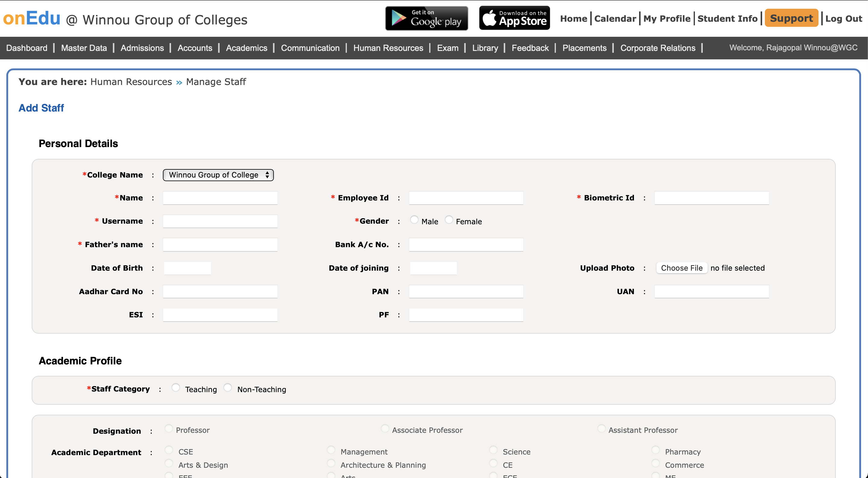The image size is (868, 478).
Task: Click the Human Resources breadcrumb link
Action: pos(131,82)
